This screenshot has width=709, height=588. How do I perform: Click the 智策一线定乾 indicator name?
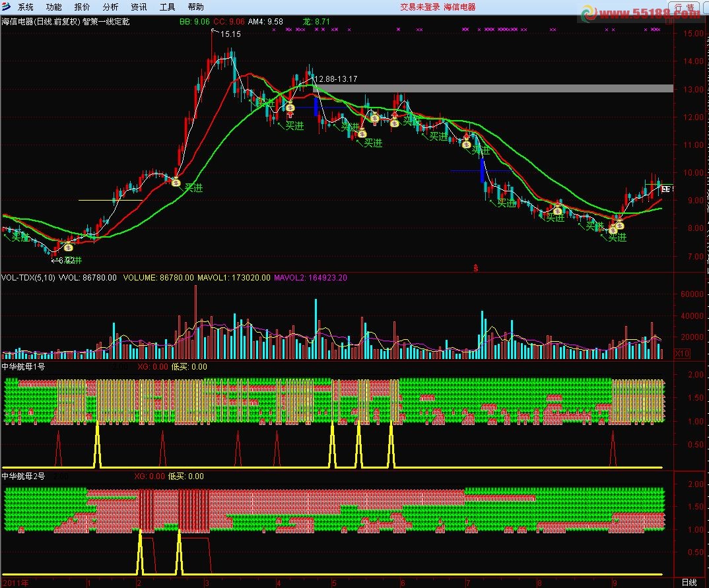[x=106, y=21]
